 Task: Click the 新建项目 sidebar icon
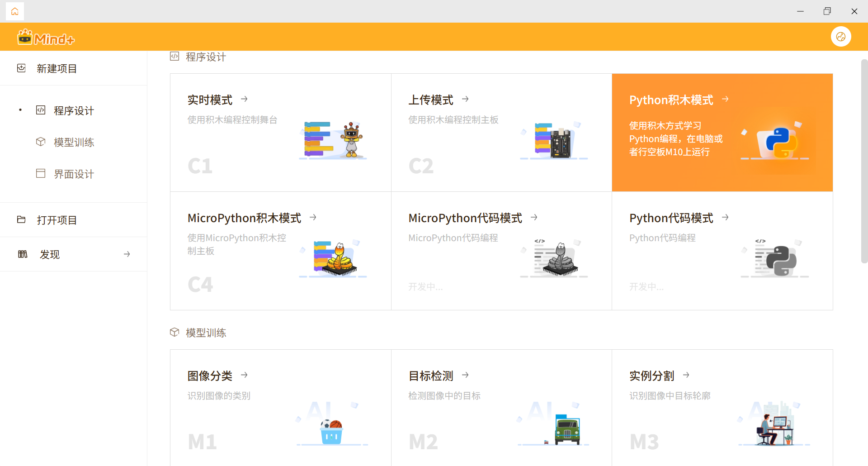21,68
